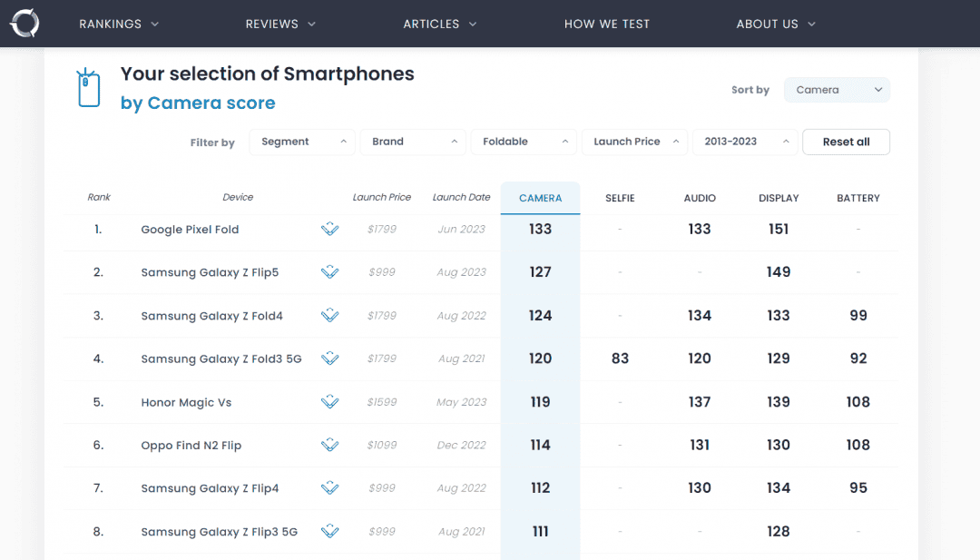
Task: Click Galaxy Z Flip3 5G display score 128
Action: 779,531
